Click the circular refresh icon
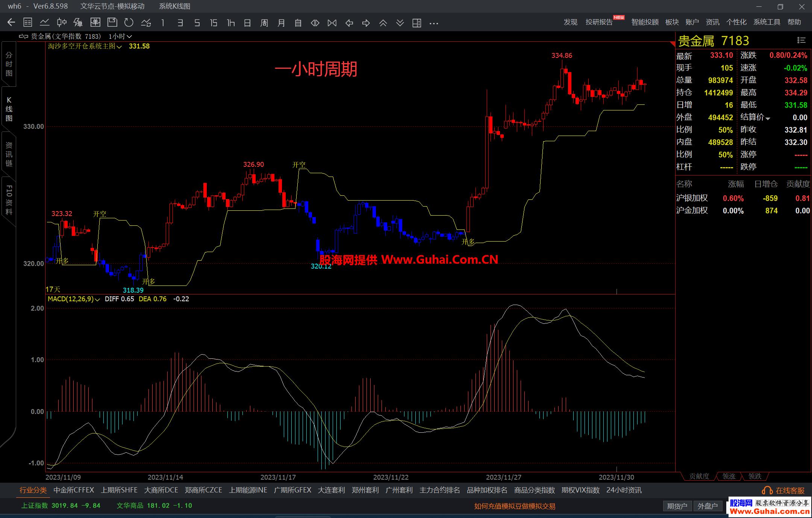 pyautogui.click(x=129, y=23)
